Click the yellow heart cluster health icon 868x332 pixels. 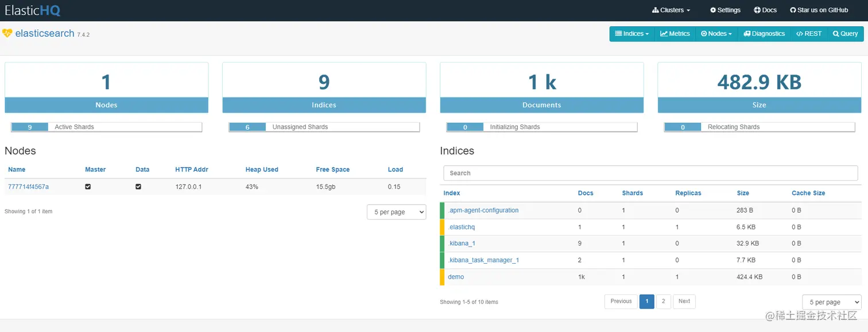[7, 33]
